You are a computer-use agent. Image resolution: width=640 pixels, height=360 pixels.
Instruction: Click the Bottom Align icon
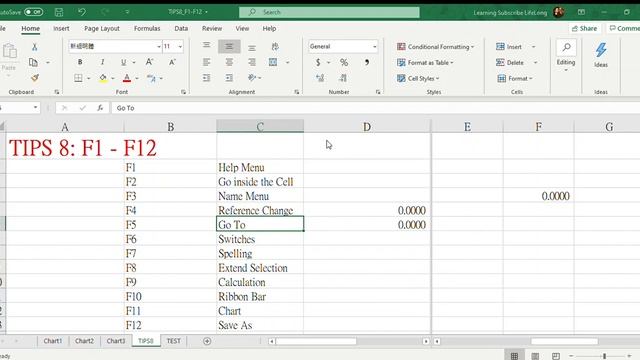[x=252, y=47]
